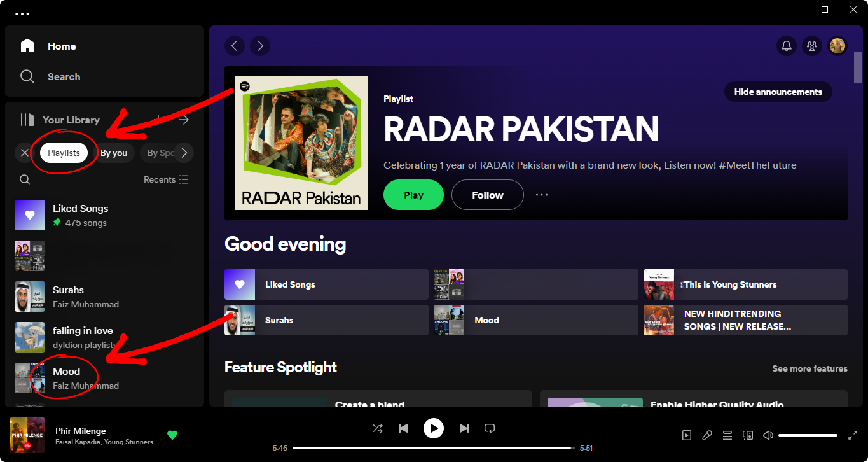Show lyrics with microphone icon
Viewport: 868px width, 462px height.
click(707, 435)
